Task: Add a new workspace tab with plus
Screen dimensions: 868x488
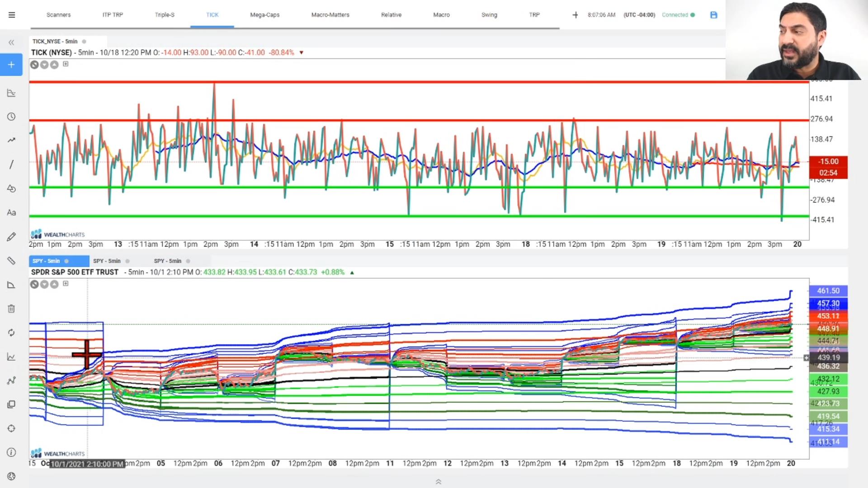Action: coord(575,15)
